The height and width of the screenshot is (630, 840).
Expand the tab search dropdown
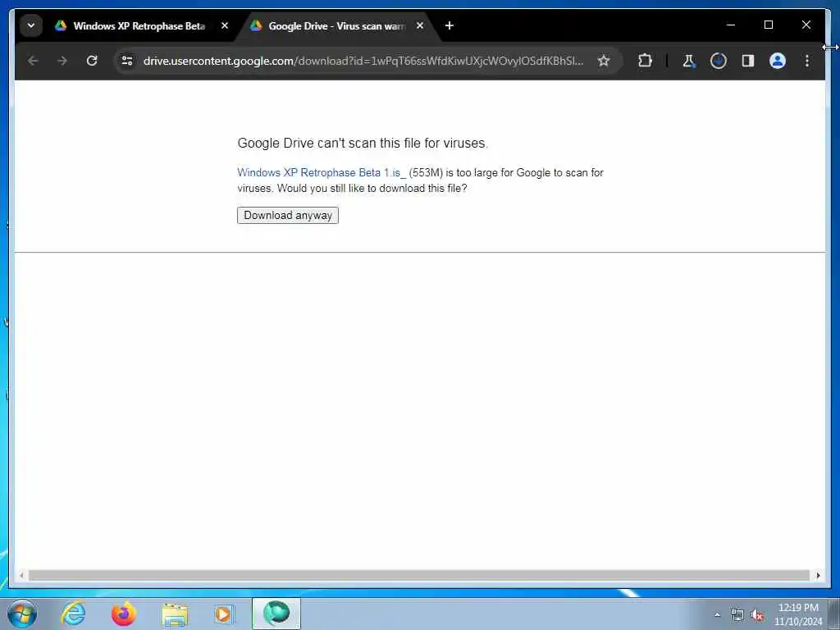tap(31, 25)
